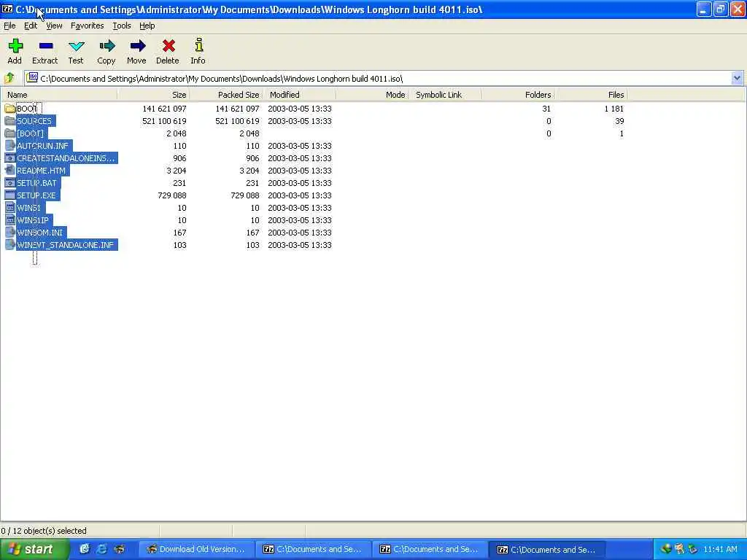This screenshot has width=747, height=560.
Task: Click the red Delete toolbar icon
Action: coord(169,46)
